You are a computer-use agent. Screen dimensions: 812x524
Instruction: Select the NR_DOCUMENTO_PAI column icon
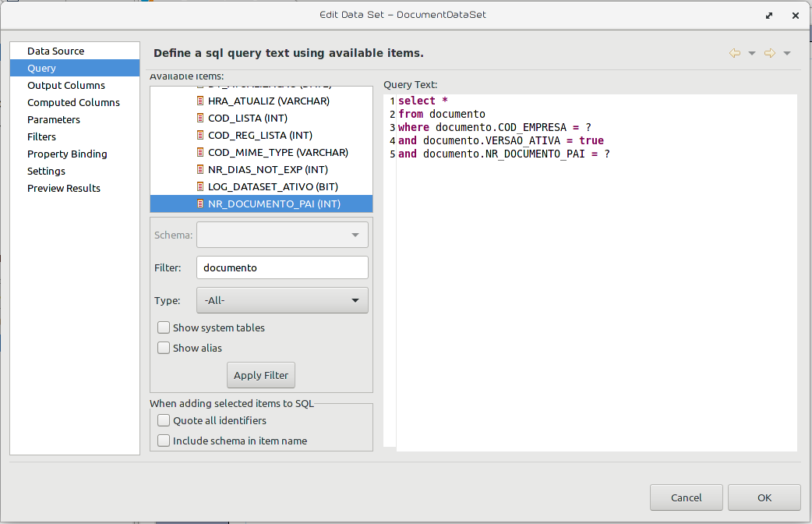200,204
